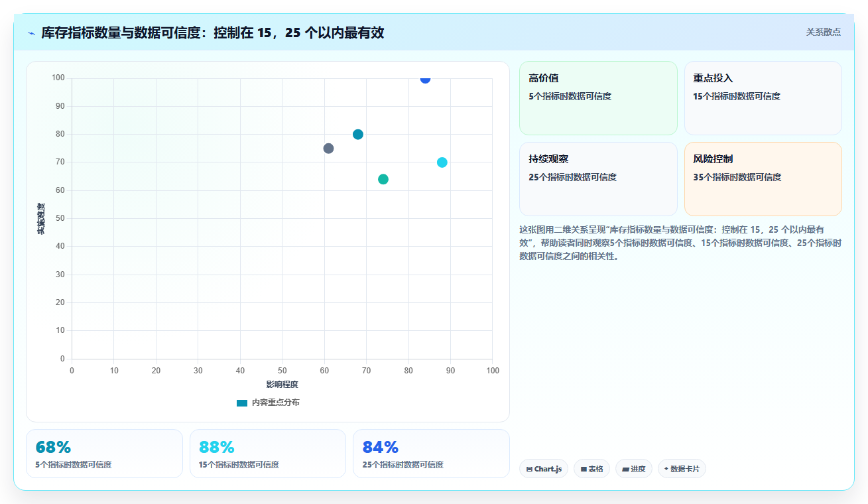Click the 68% statistic value
This screenshot has width=868, height=504.
[x=53, y=447]
